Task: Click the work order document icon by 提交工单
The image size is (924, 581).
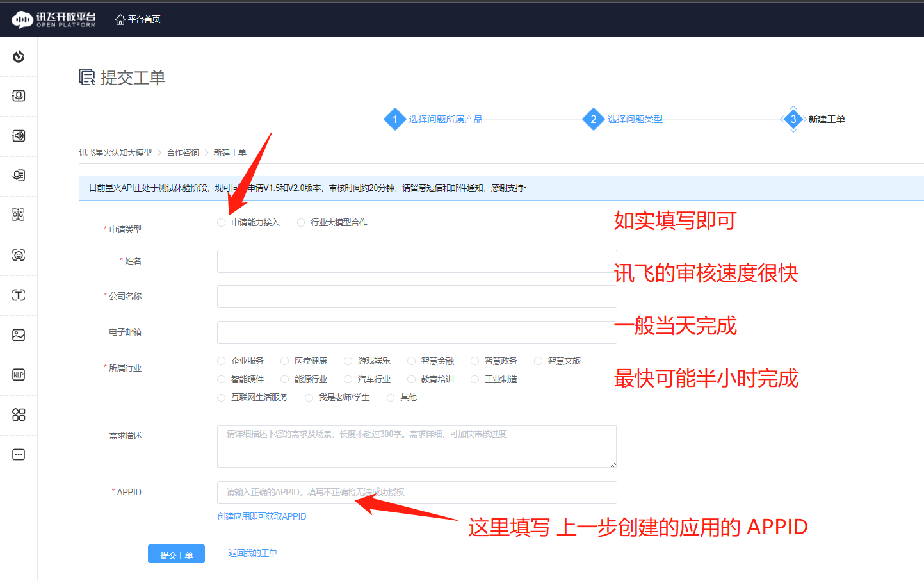Action: (x=87, y=77)
